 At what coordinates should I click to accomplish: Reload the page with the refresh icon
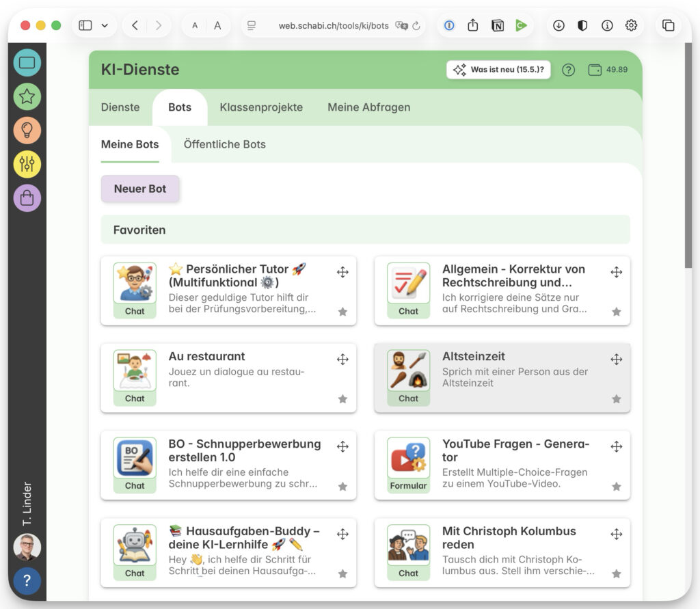(x=416, y=25)
